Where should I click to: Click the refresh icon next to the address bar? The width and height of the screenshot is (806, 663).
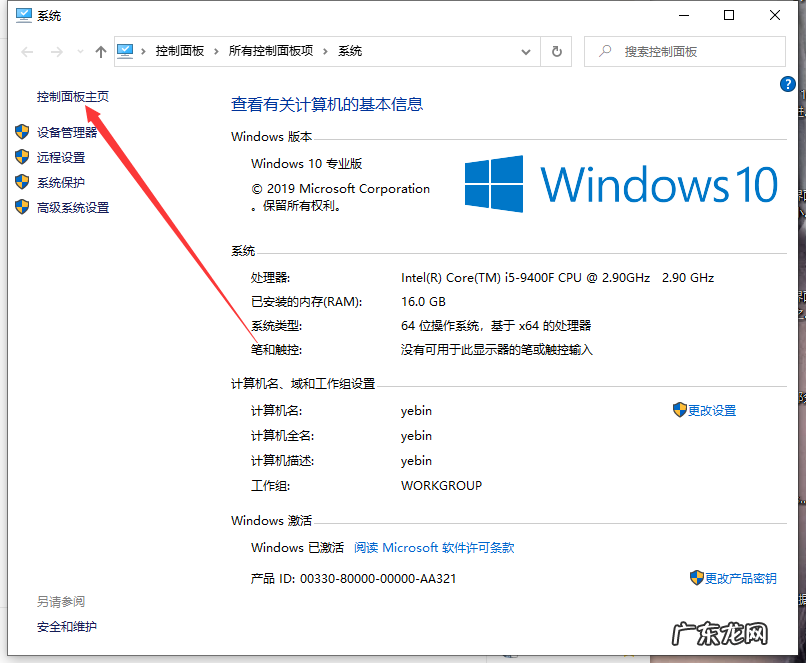pyautogui.click(x=557, y=50)
